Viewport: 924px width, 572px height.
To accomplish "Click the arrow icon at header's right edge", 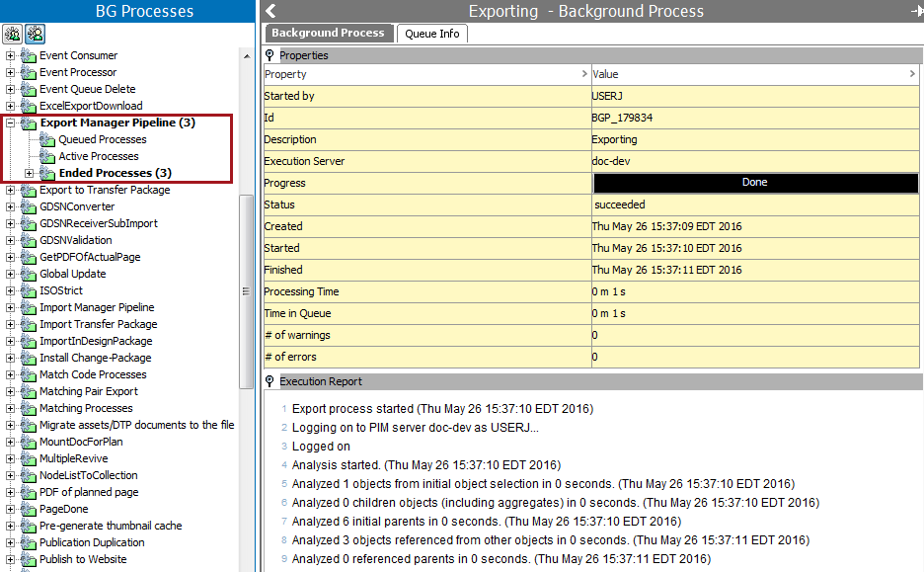I will point(916,12).
